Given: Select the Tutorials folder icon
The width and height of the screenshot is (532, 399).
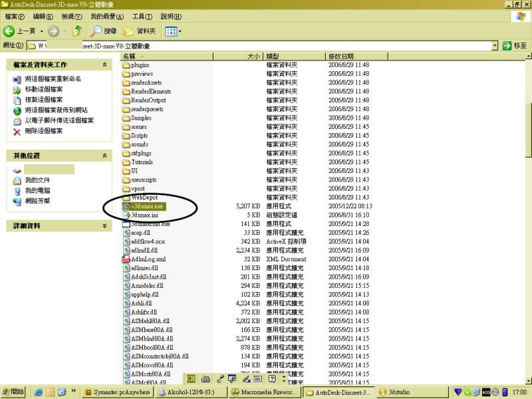Looking at the screenshot, I should point(126,162).
